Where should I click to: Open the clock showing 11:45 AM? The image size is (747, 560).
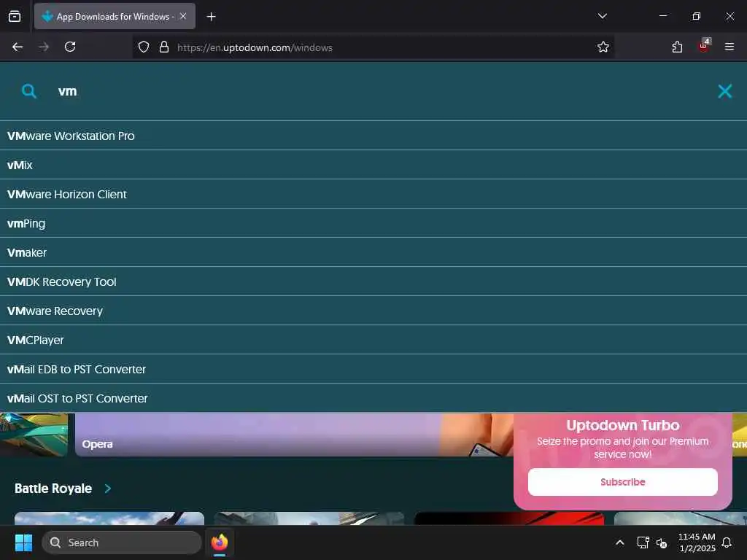[x=697, y=542]
